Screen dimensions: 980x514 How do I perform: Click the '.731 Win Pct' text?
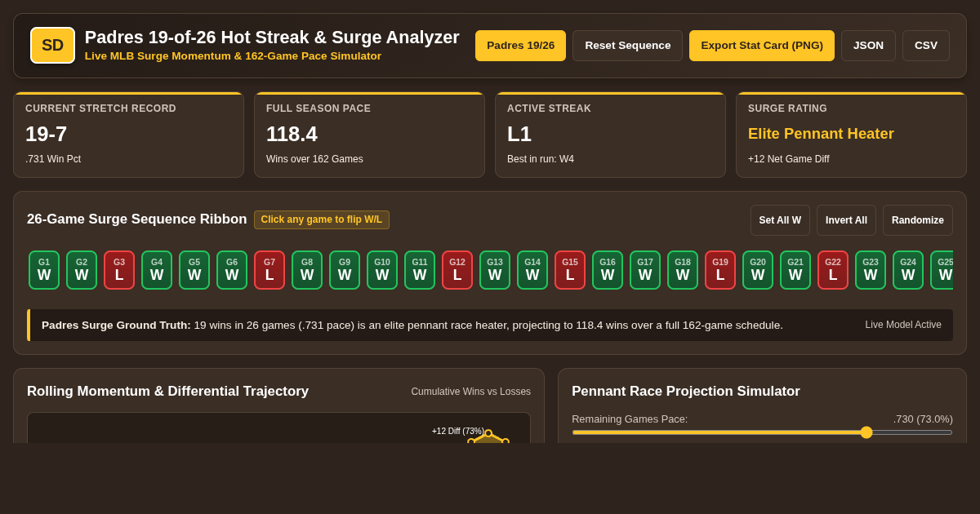53,159
